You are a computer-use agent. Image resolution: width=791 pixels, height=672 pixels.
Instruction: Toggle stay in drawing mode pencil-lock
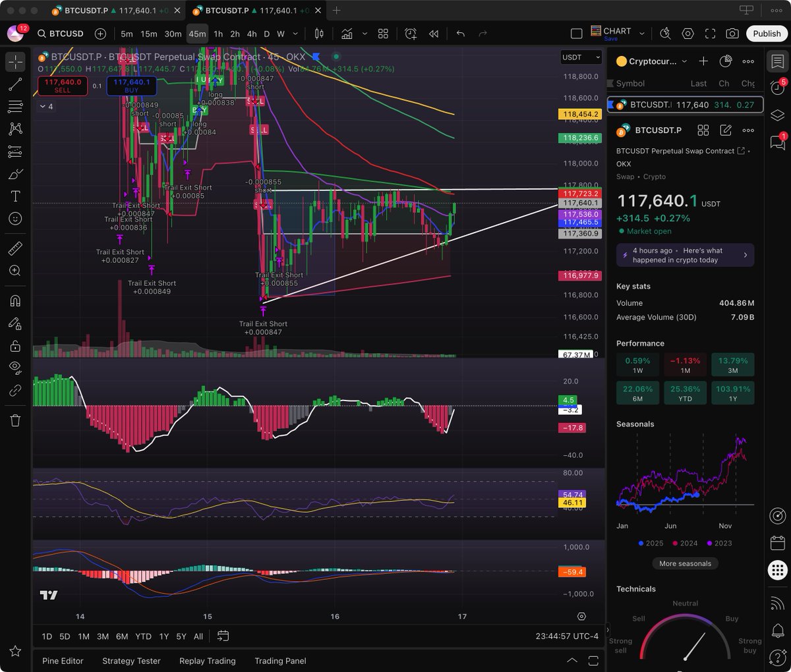tap(15, 323)
